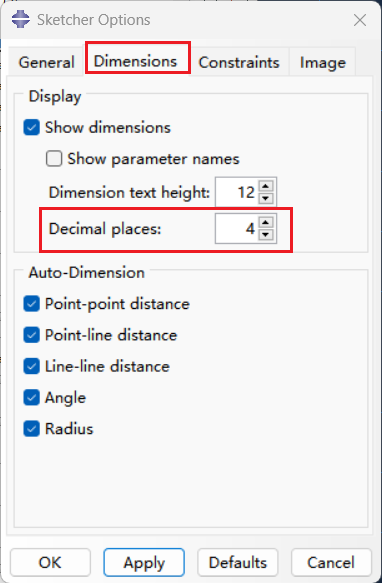Select the Dimensions tab
382x583 pixels.
point(135,61)
